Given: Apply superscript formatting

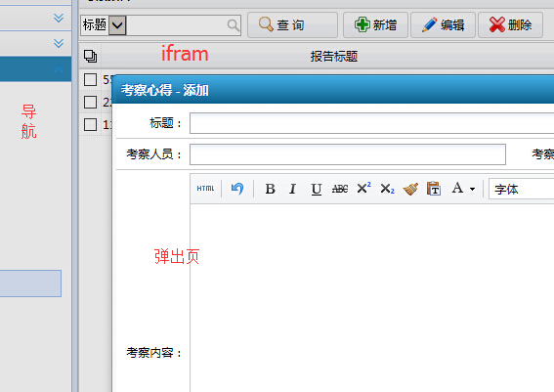Looking at the screenshot, I should point(363,188).
